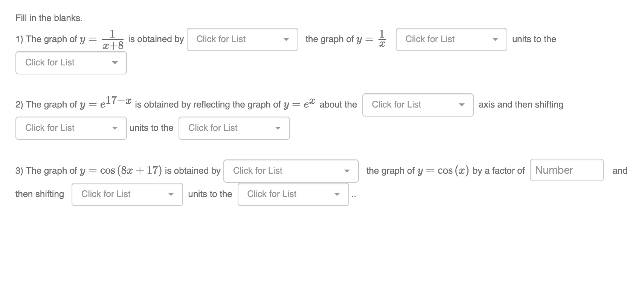Open dropdown before 'units to the' in question 1
Screen dimensions: 644x282
451,39
